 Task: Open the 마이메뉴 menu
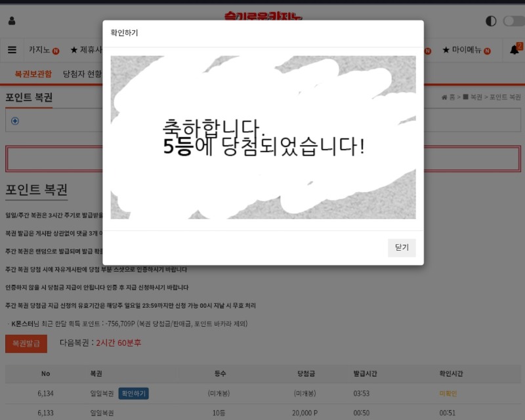[466, 50]
